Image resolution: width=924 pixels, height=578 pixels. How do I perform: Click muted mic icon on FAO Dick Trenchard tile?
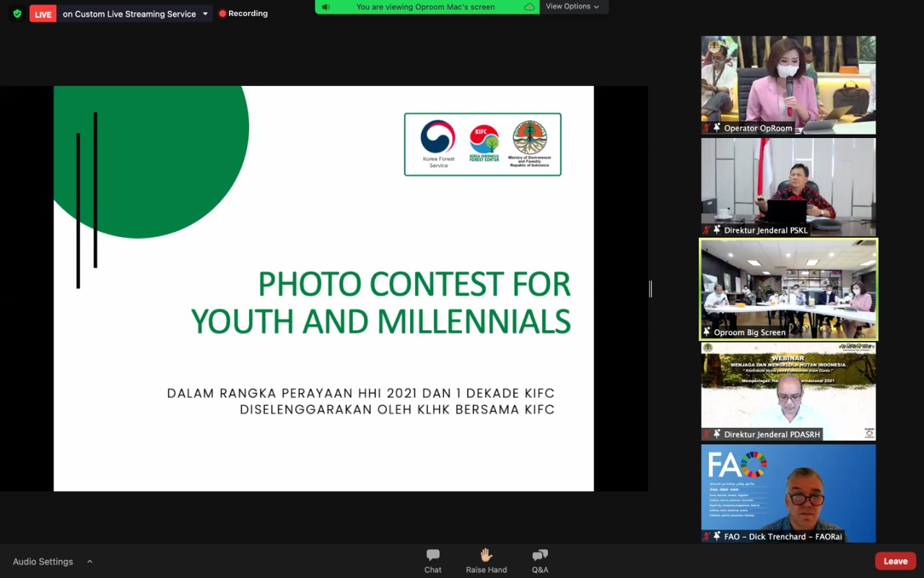tap(707, 537)
